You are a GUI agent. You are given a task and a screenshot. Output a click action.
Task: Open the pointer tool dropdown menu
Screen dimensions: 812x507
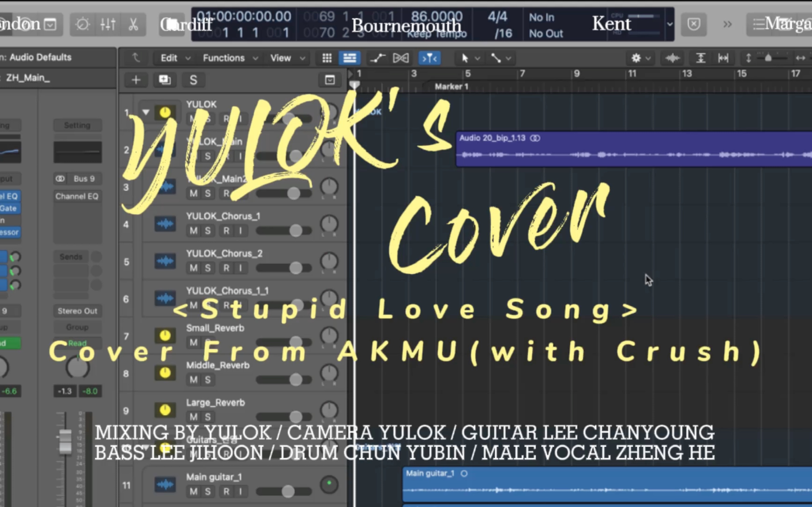(x=470, y=58)
